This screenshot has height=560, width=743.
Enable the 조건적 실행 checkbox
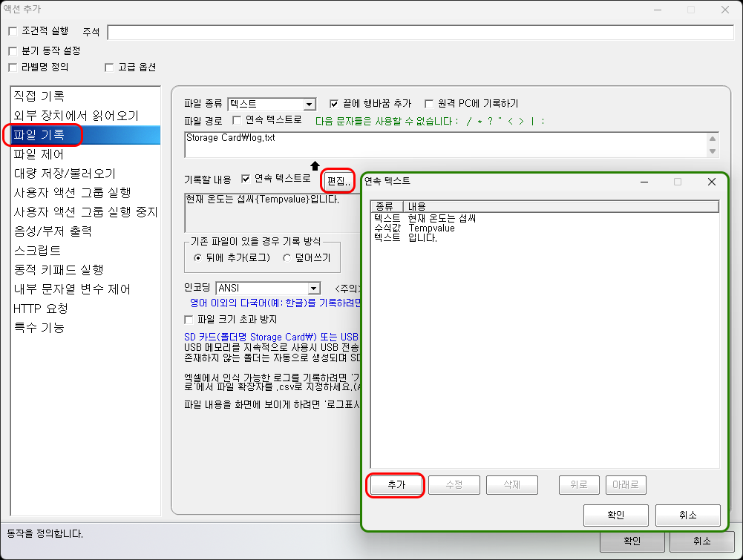coord(13,32)
